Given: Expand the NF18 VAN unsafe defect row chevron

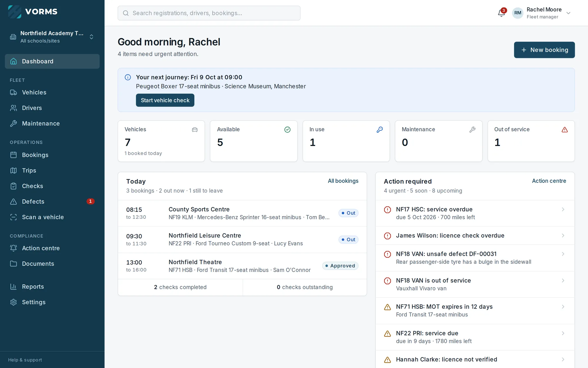Looking at the screenshot, I should click(x=563, y=254).
